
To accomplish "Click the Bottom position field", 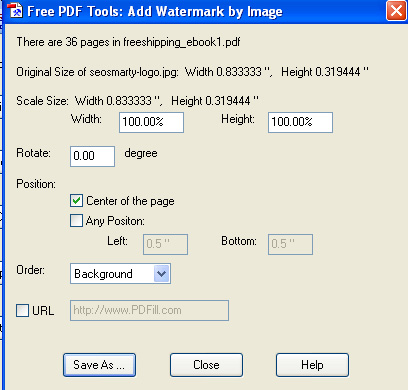I will pyautogui.click(x=290, y=244).
